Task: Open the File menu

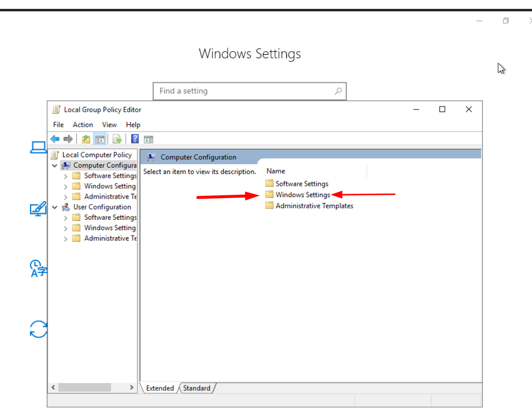Action: [58, 125]
